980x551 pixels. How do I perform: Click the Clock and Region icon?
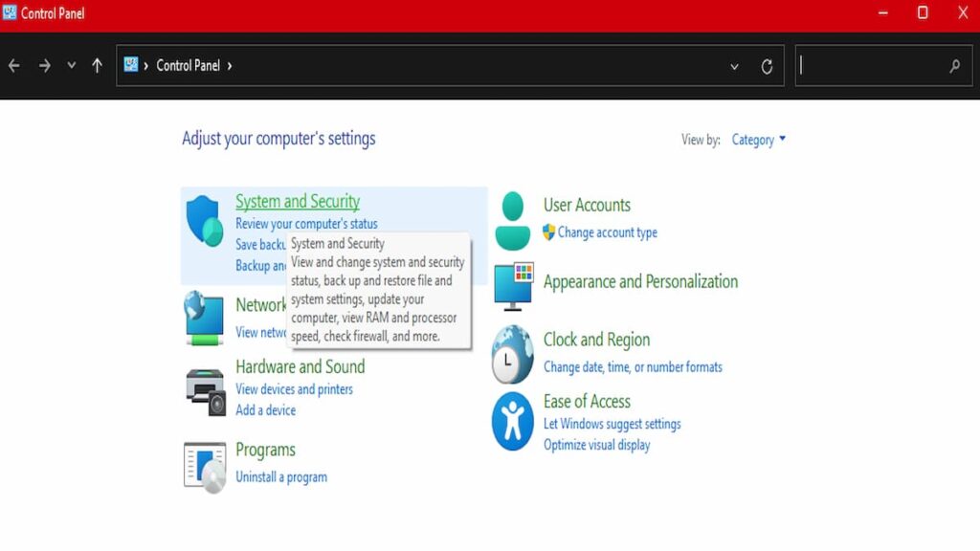click(513, 354)
